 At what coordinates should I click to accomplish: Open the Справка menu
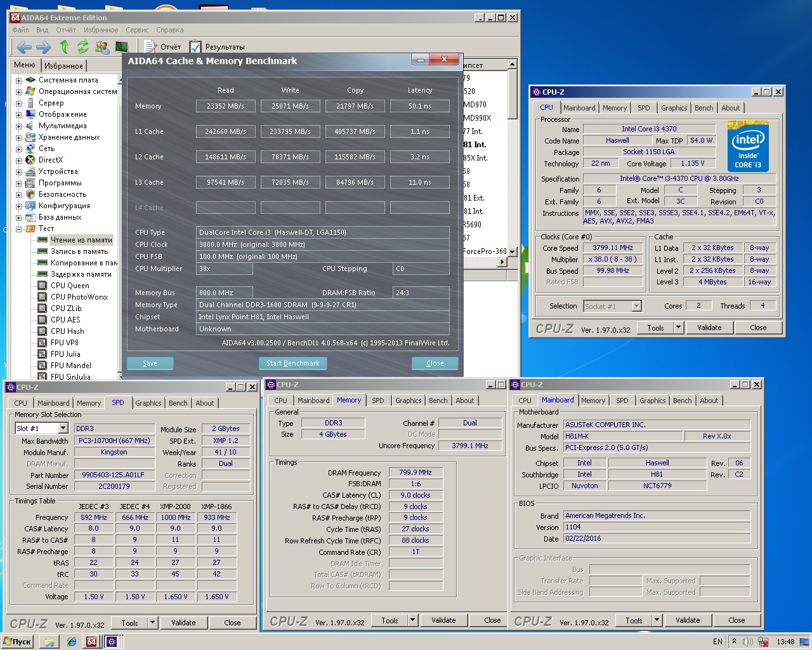170,30
